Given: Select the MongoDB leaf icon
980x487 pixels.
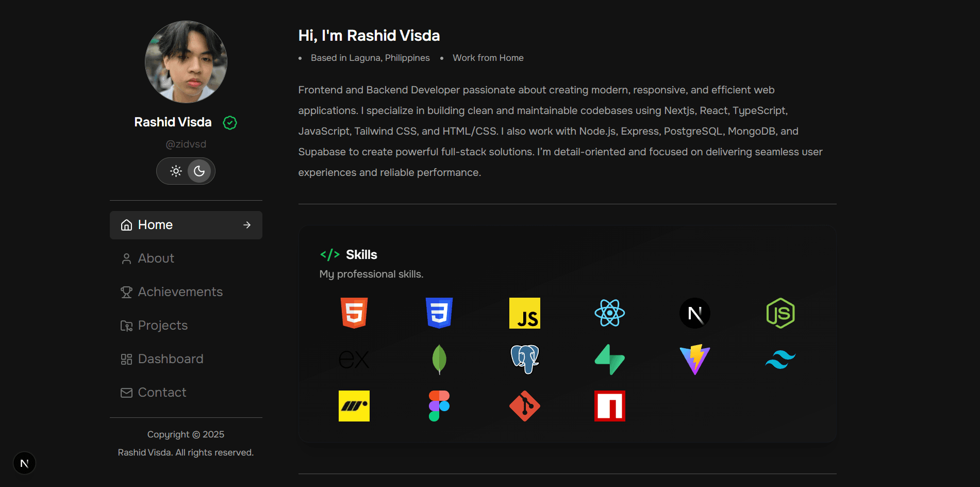Looking at the screenshot, I should tap(439, 360).
